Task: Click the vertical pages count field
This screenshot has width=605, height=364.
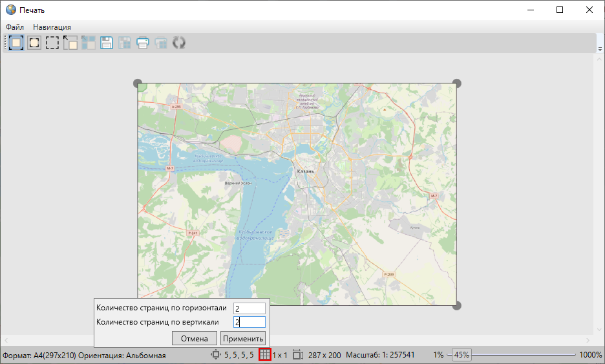Action: (x=249, y=322)
